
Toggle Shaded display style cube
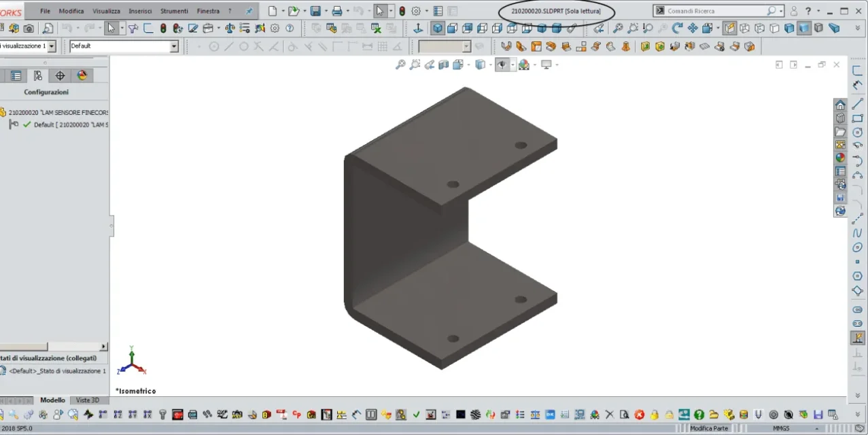point(804,29)
